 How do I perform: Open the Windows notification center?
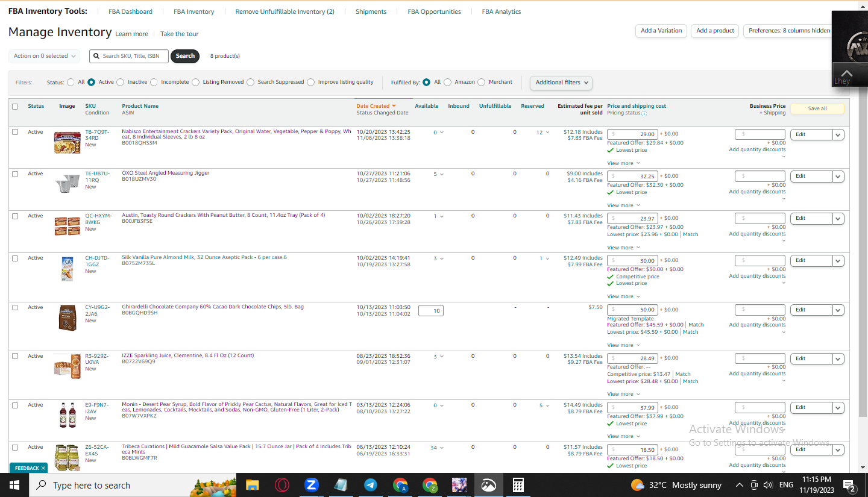(x=850, y=486)
